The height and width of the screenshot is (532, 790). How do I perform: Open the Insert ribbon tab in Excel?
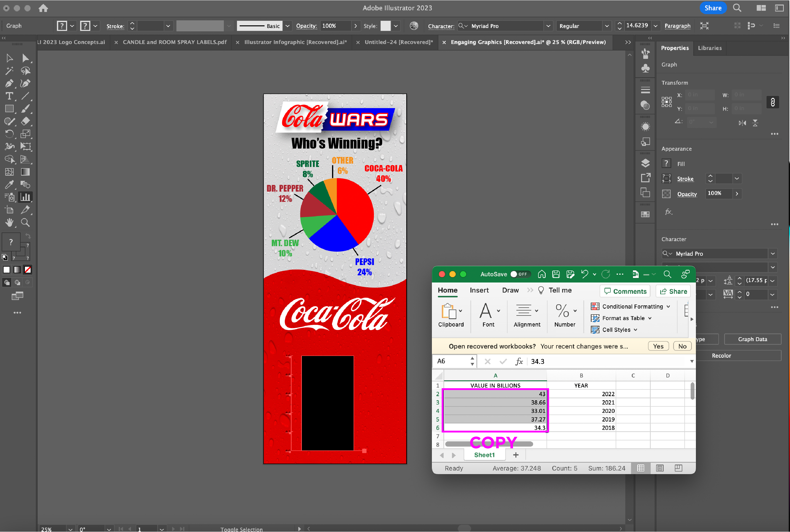tap(479, 290)
